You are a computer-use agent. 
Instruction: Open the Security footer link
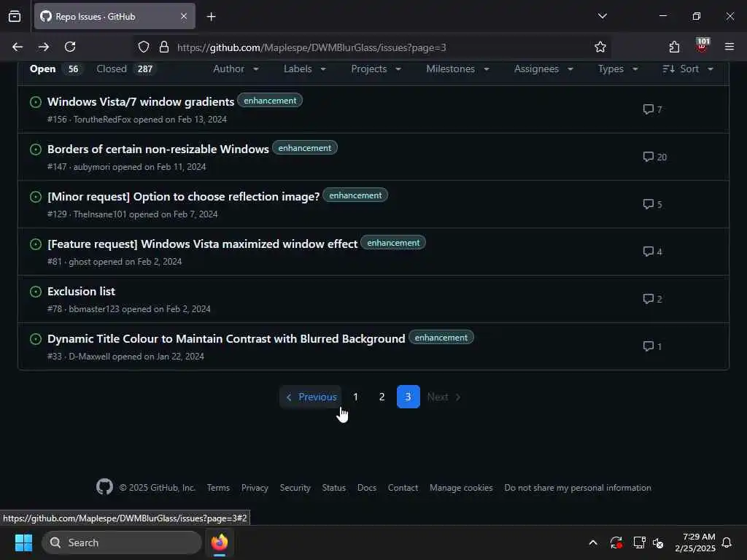(x=295, y=488)
